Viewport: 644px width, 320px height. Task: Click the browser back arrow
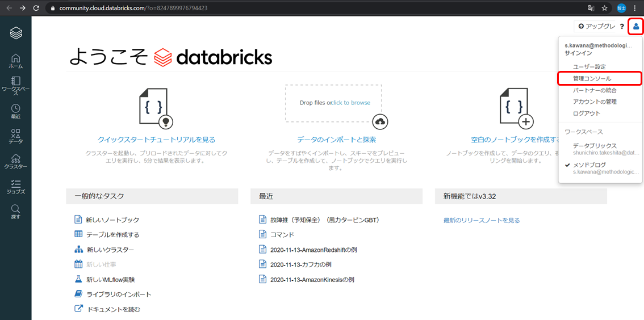9,8
